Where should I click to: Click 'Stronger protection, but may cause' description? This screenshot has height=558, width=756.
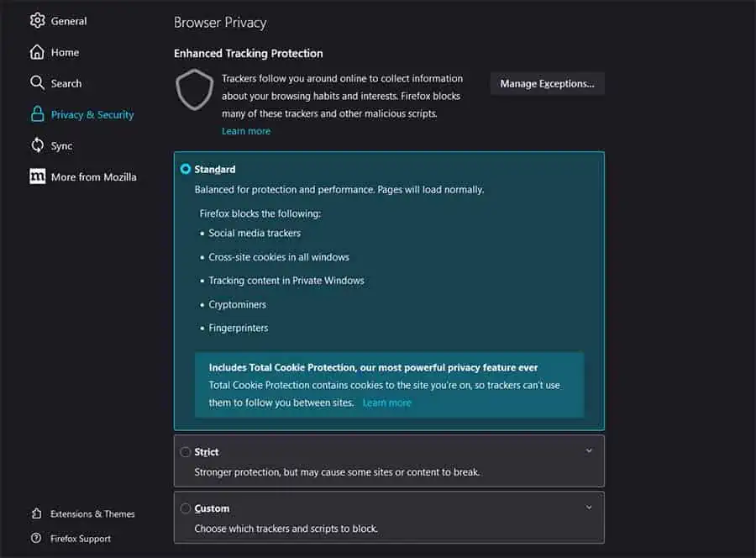coord(337,472)
